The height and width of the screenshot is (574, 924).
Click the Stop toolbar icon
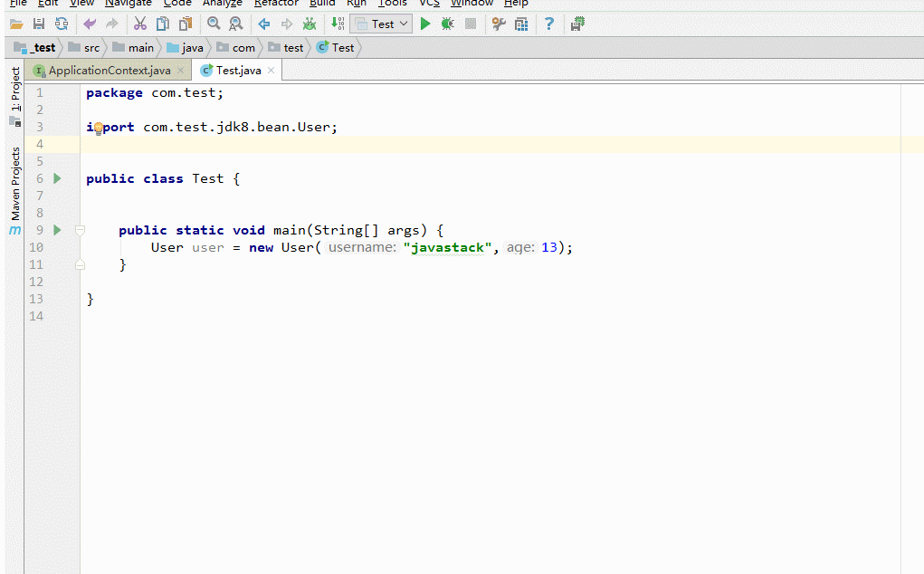tap(471, 24)
